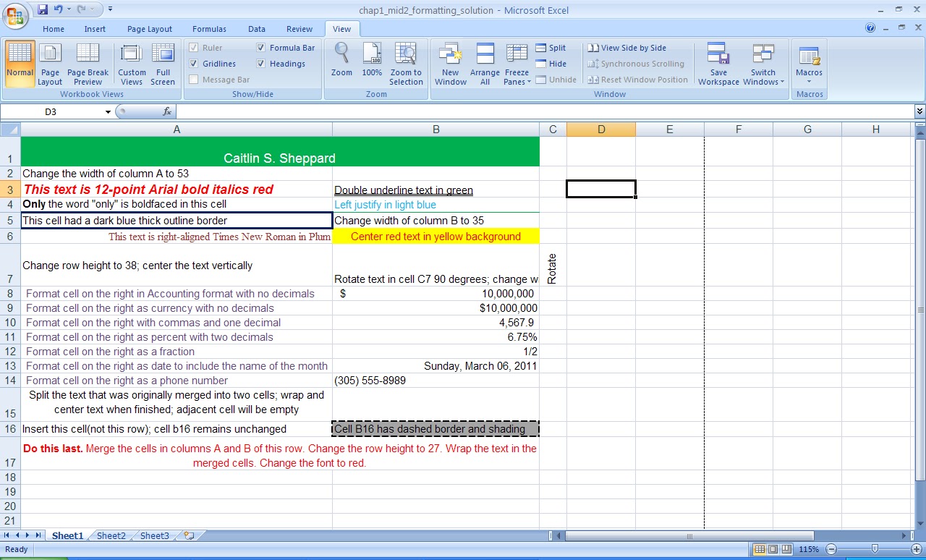The height and width of the screenshot is (560, 926).
Task: Open Custom Views dialog
Action: pyautogui.click(x=132, y=64)
